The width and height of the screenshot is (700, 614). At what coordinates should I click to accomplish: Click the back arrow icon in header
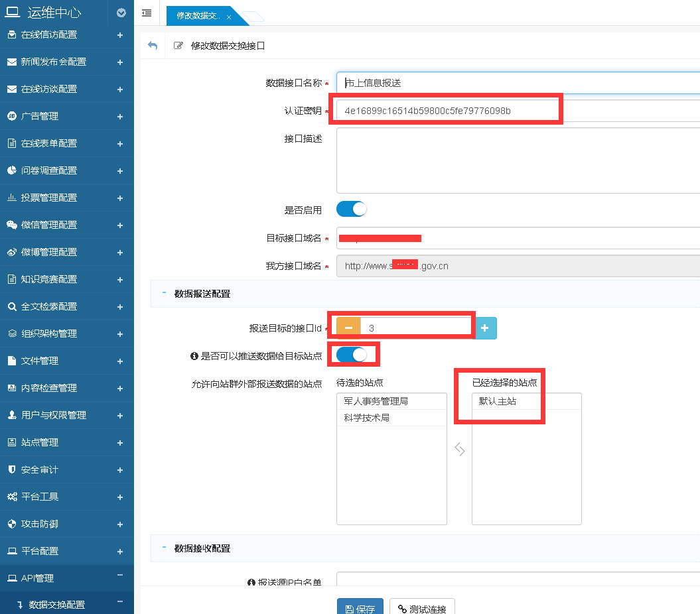coord(153,46)
